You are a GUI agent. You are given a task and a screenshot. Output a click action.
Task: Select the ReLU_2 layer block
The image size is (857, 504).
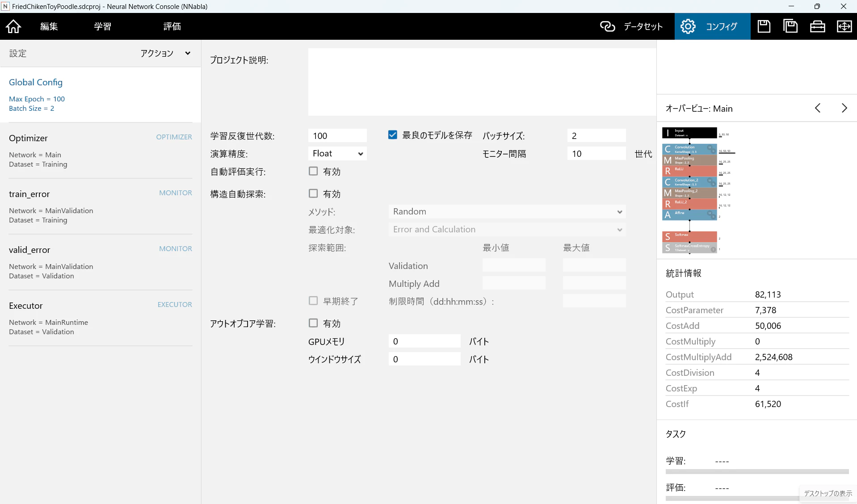point(689,204)
